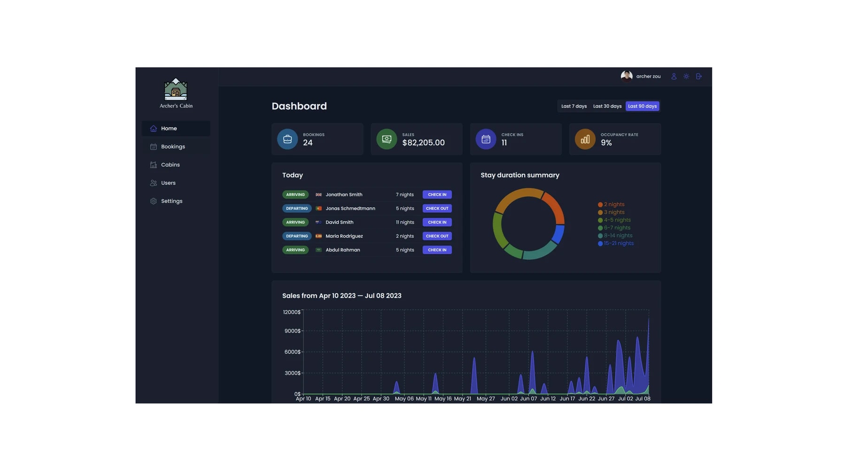Click the 2 nights legend swatch
Screen dimensions: 868x475
[x=600, y=205]
